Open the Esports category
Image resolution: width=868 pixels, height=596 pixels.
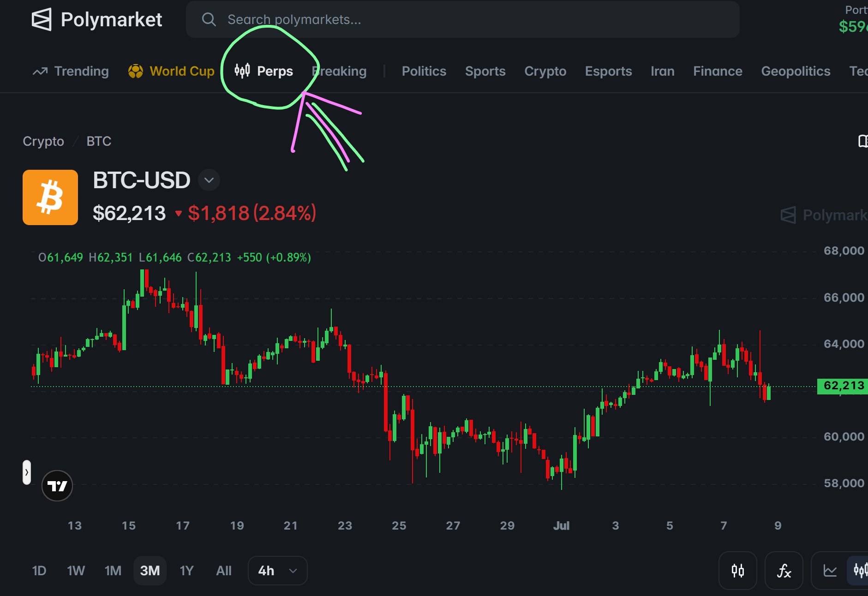(x=608, y=71)
